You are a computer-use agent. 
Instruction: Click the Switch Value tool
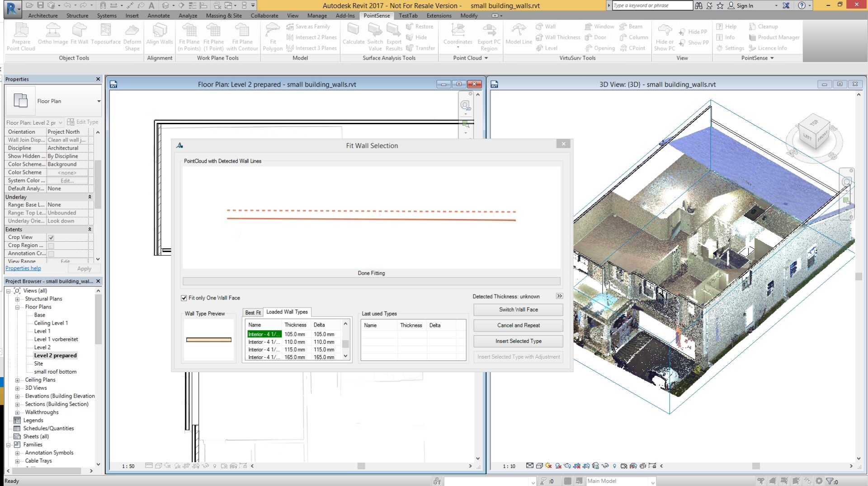[x=375, y=37]
